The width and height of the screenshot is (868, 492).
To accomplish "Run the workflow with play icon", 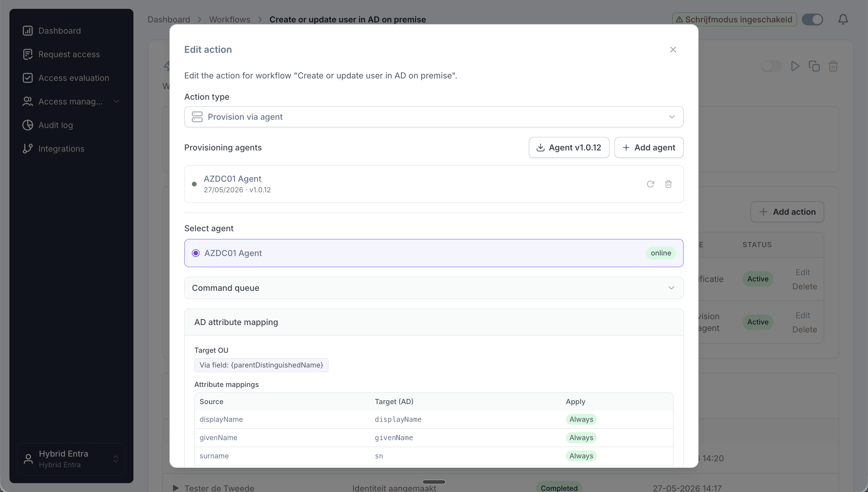I will click(795, 66).
